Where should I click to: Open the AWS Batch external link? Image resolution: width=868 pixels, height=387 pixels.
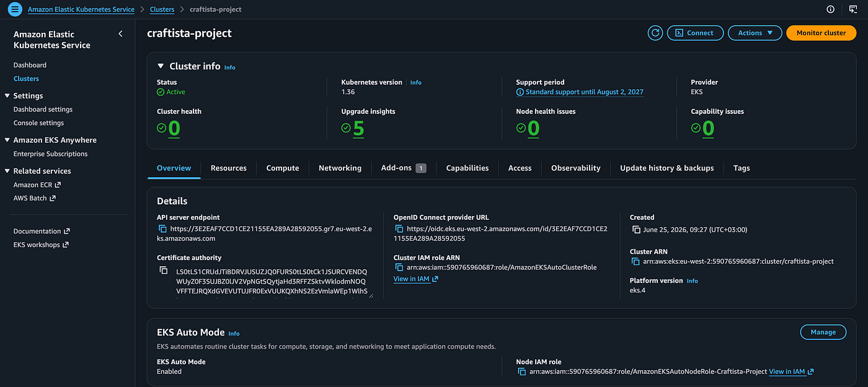point(35,199)
